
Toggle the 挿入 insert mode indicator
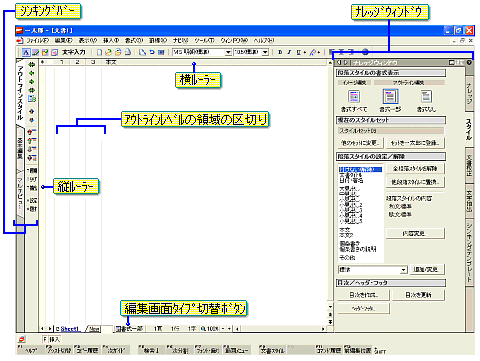(x=54, y=339)
